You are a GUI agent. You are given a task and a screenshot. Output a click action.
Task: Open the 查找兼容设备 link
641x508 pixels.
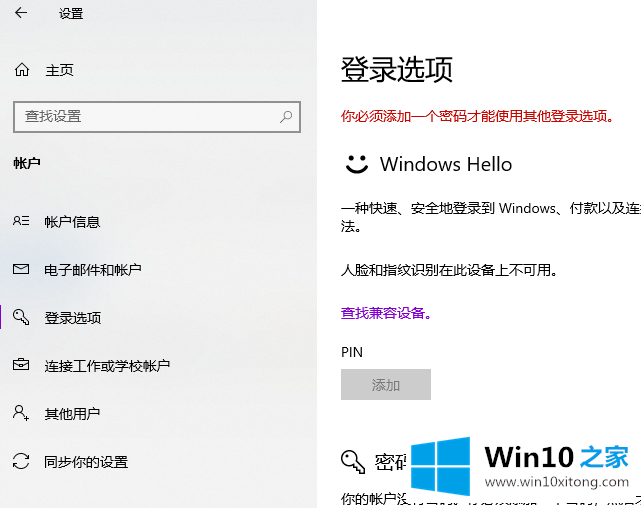pyautogui.click(x=386, y=313)
